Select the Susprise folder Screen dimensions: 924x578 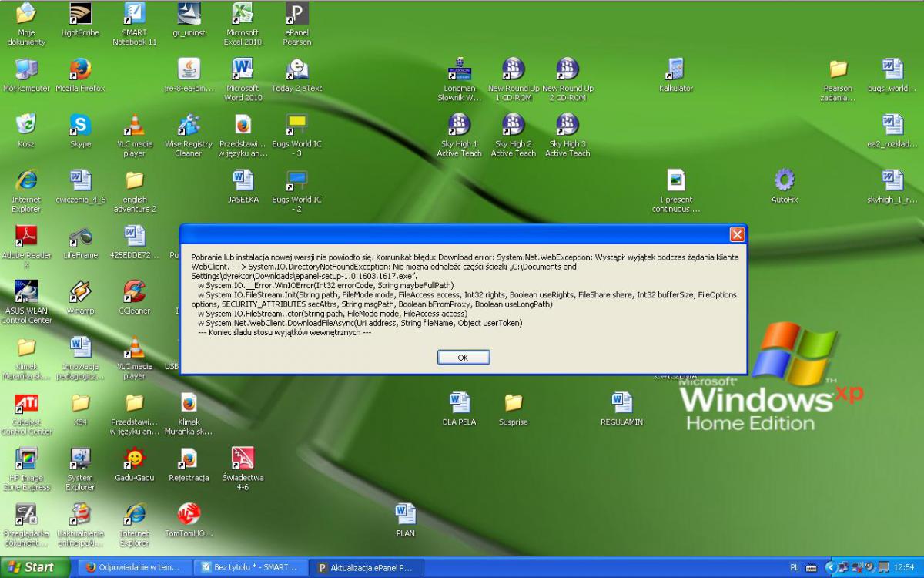pyautogui.click(x=514, y=408)
